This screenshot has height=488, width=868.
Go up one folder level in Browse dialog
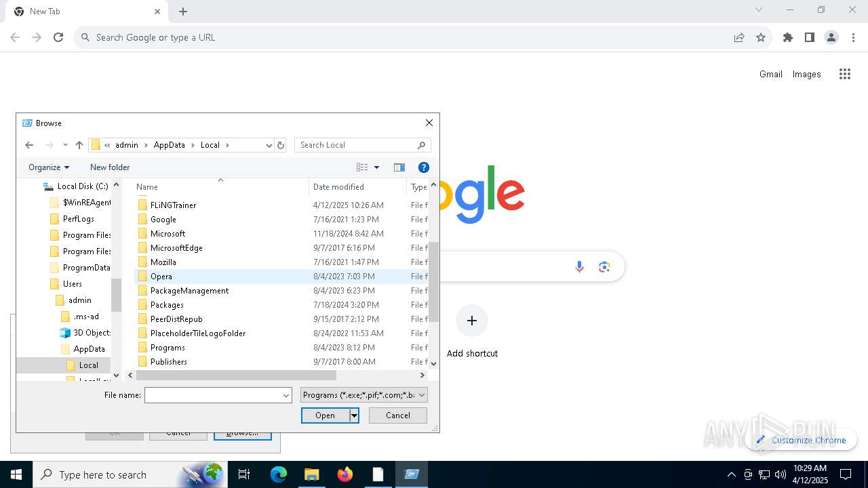[79, 145]
